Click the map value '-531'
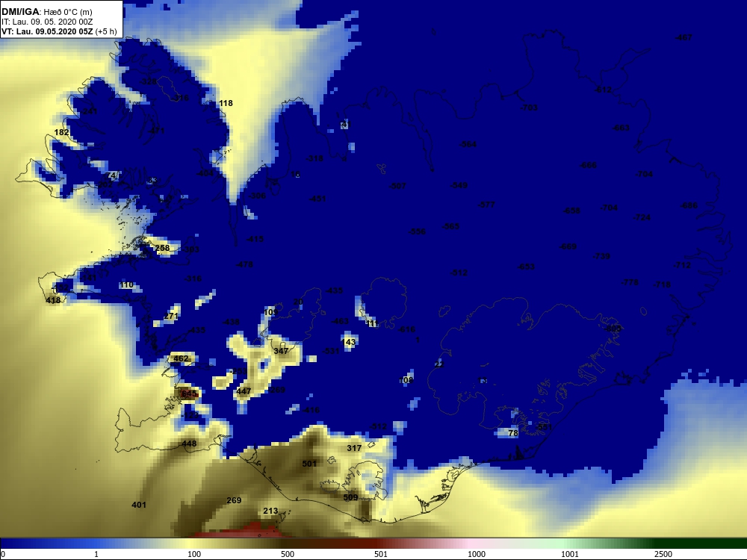Image resolution: width=747 pixels, height=560 pixels. point(331,351)
